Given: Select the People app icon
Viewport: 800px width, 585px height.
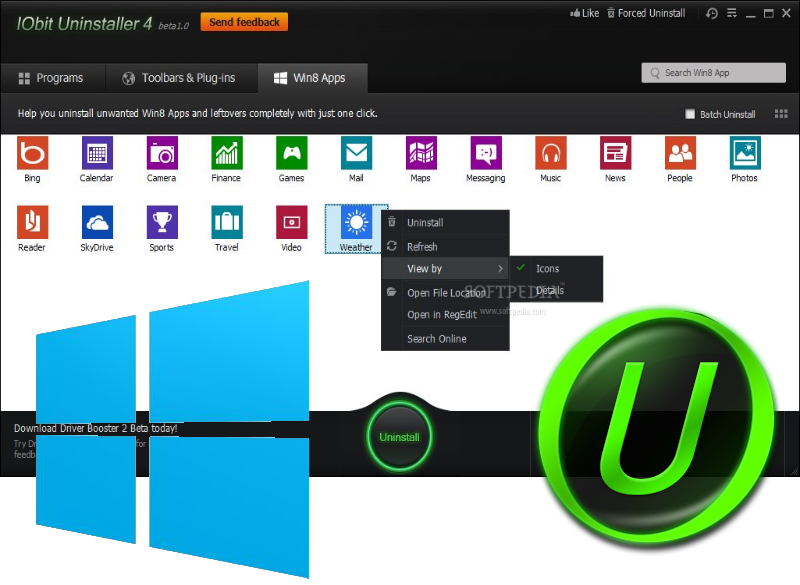Looking at the screenshot, I should (x=680, y=154).
